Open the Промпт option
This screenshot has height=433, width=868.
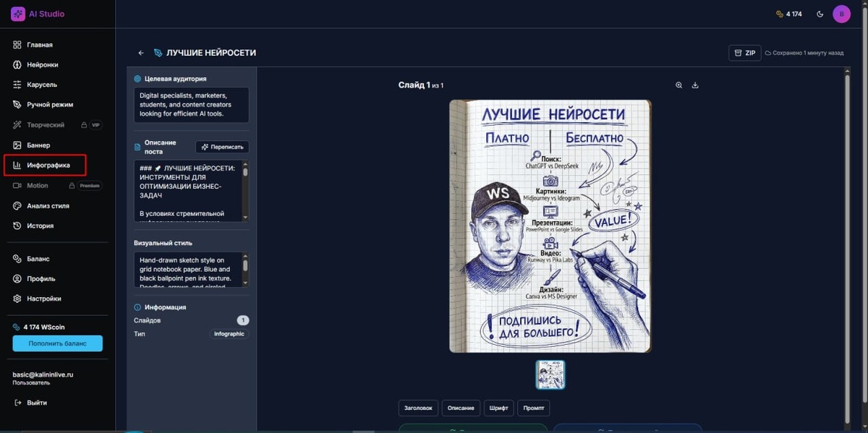[533, 408]
